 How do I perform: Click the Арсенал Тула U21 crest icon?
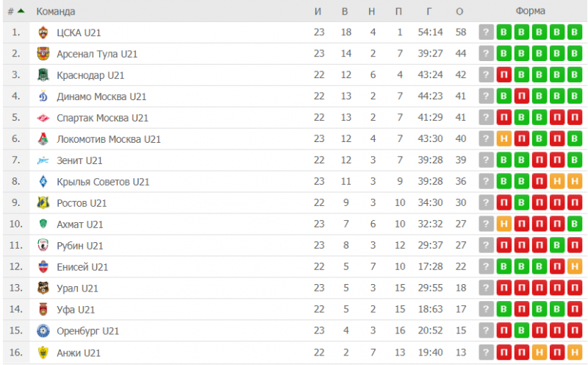(x=43, y=54)
